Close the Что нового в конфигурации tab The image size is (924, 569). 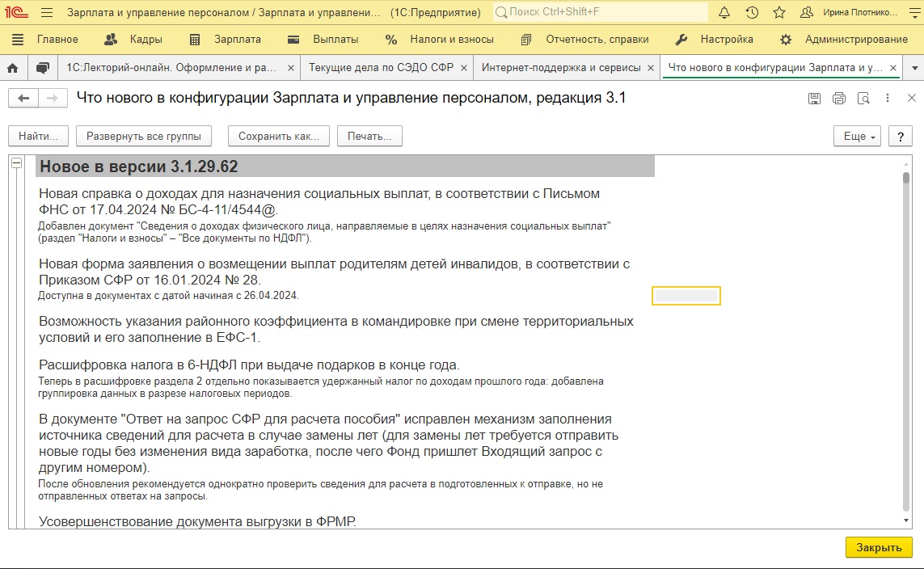pos(893,69)
